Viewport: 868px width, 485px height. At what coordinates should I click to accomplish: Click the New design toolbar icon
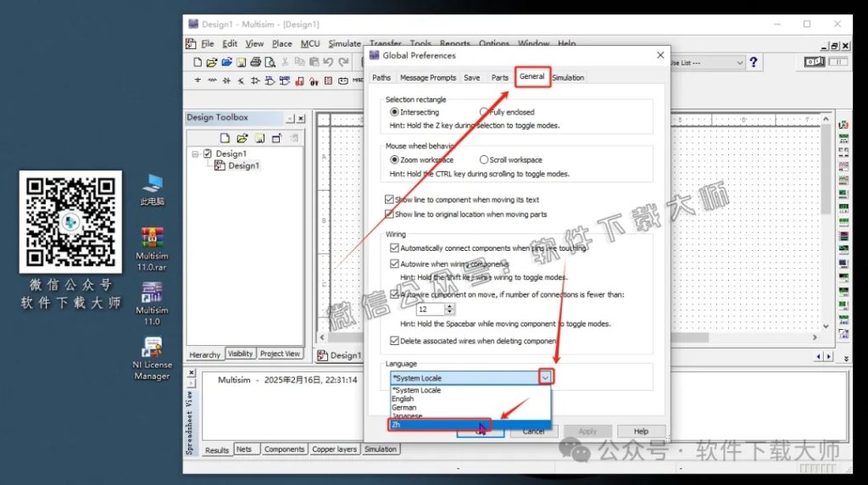tap(198, 62)
